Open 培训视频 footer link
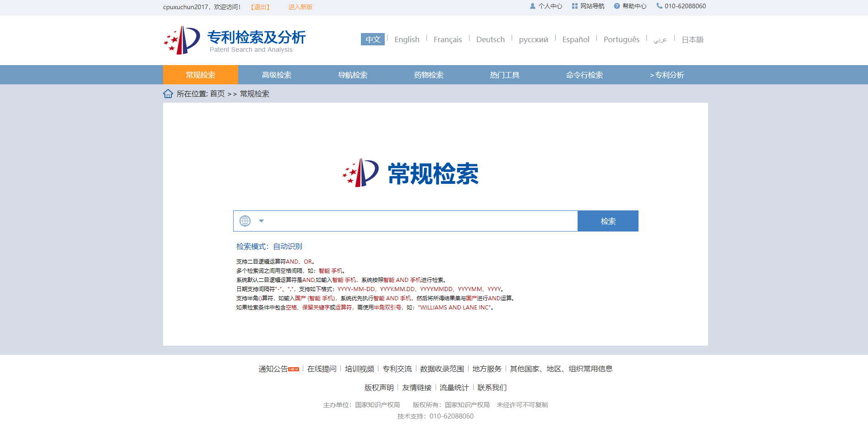 coord(360,369)
